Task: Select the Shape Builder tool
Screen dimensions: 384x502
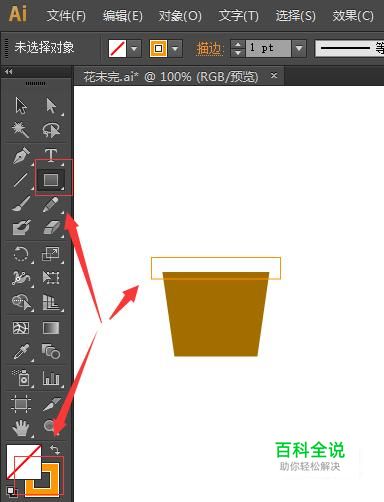Action: click(22, 302)
